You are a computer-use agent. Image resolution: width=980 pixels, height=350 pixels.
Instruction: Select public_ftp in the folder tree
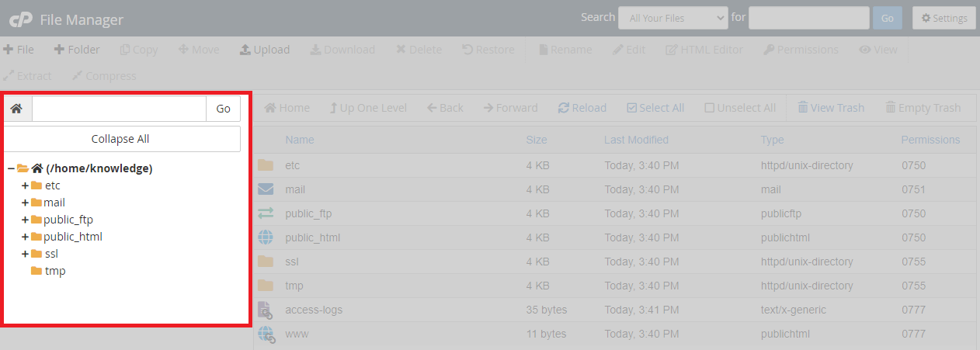click(x=68, y=220)
